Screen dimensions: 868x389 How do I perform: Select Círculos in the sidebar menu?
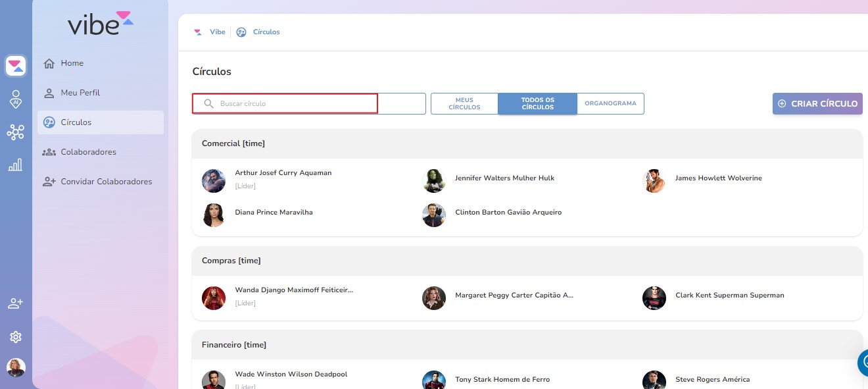(x=101, y=122)
